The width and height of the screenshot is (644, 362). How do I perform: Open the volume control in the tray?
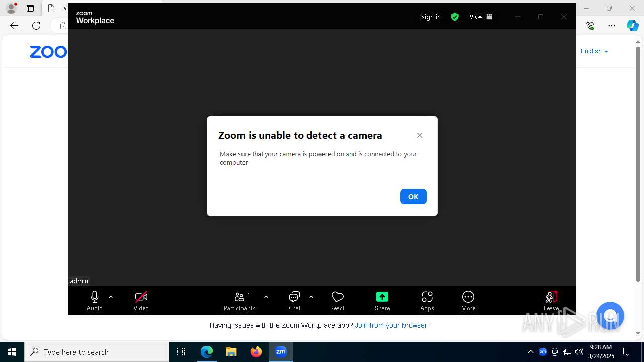[579, 352]
